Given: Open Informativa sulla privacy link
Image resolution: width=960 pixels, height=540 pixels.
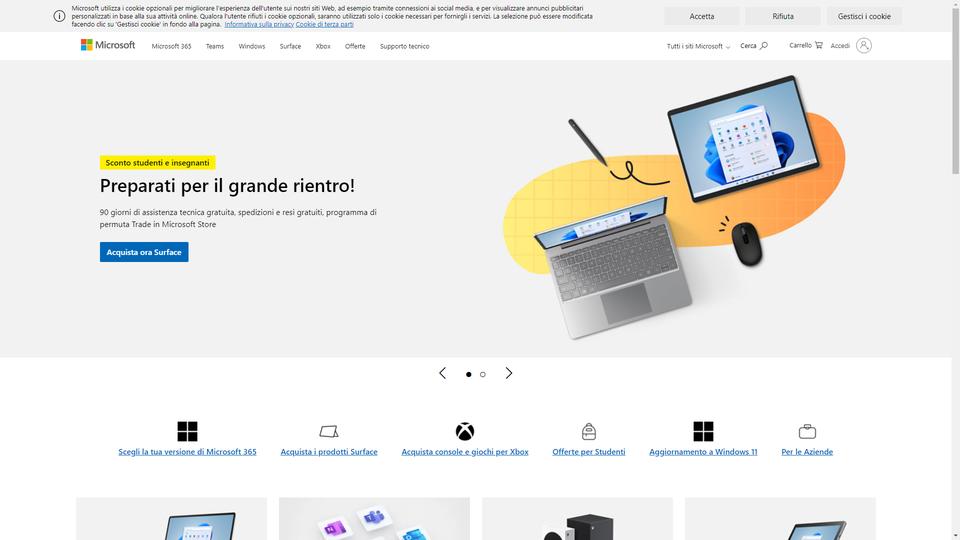Looking at the screenshot, I should (259, 24).
